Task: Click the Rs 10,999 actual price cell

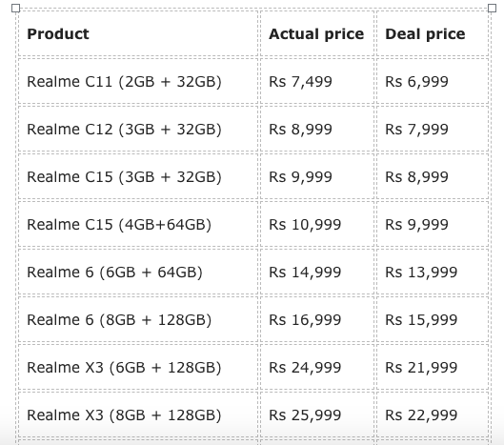Action: pyautogui.click(x=317, y=224)
